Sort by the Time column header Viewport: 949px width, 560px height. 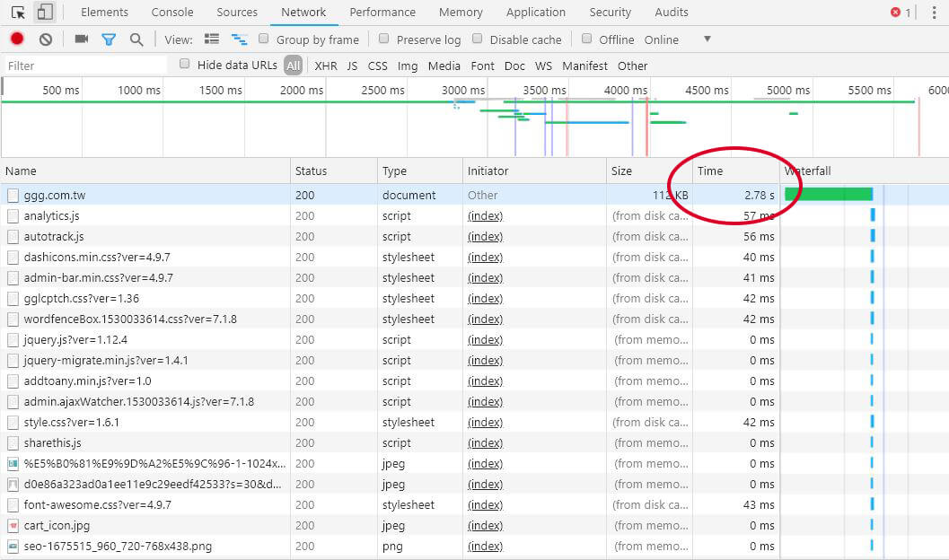click(736, 171)
